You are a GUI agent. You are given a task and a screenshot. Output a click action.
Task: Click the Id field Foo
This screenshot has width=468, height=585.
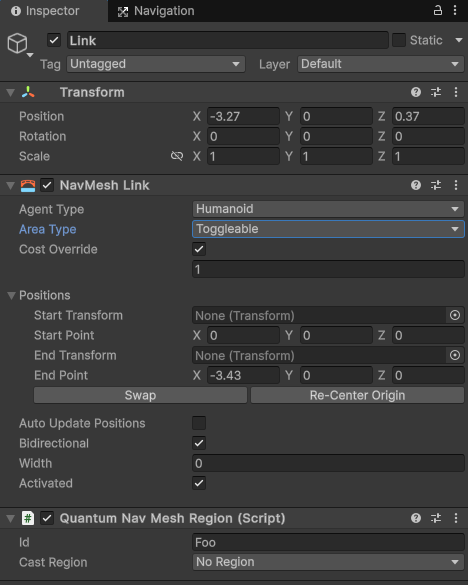click(328, 542)
